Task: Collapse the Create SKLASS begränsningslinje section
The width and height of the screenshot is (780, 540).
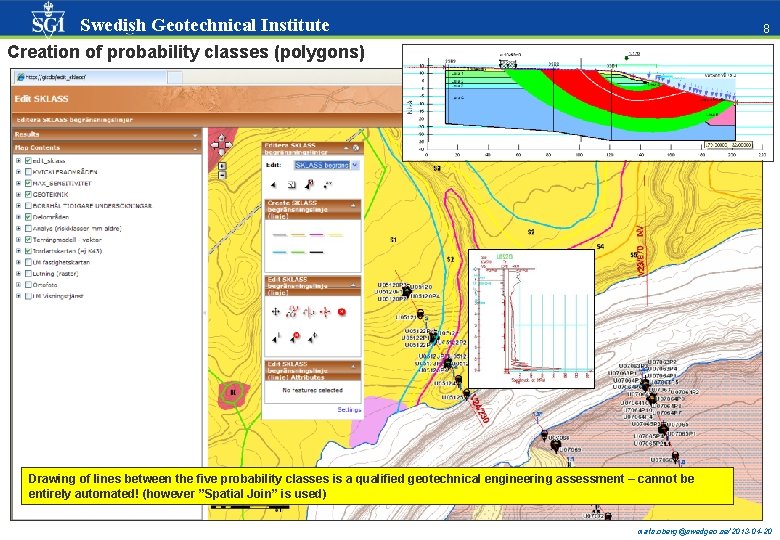Action: (353, 204)
